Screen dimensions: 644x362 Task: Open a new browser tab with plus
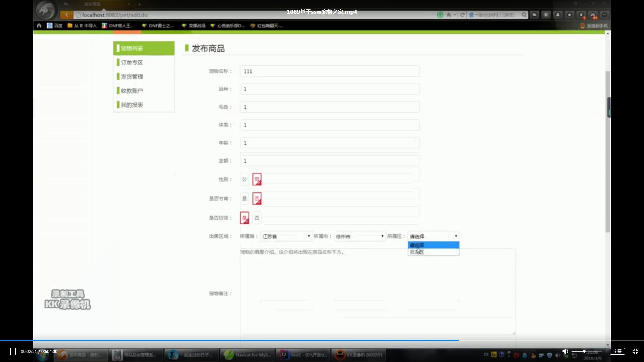tap(139, 4)
